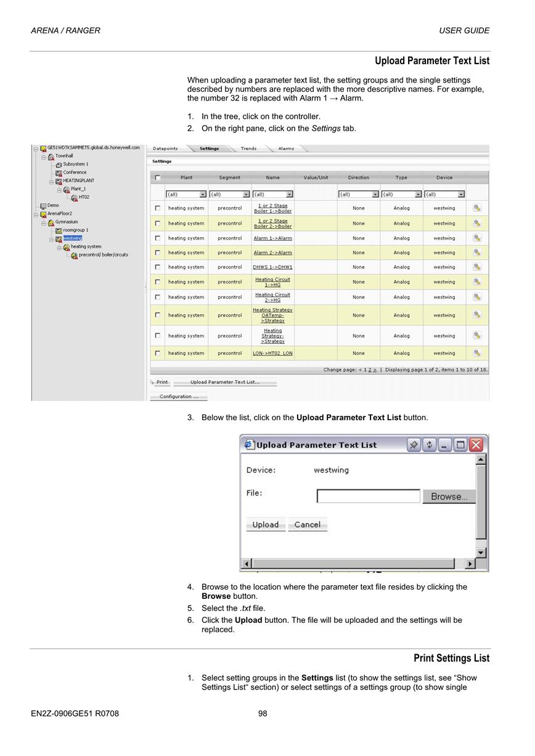Open edit icon for Alarm 1->Alarm row
Viewport: 535px width, 756px height.
point(477,238)
